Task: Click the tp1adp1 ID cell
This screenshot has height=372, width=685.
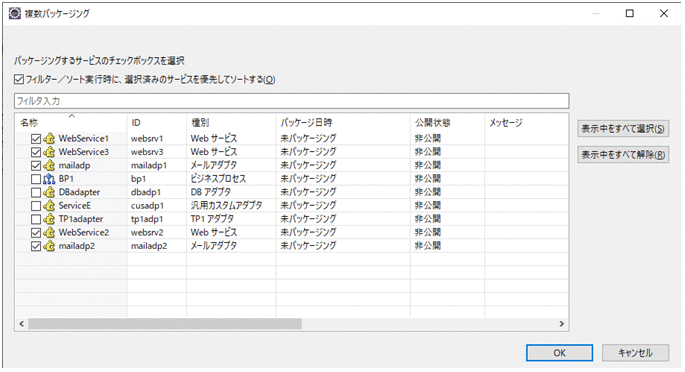Action: [147, 219]
